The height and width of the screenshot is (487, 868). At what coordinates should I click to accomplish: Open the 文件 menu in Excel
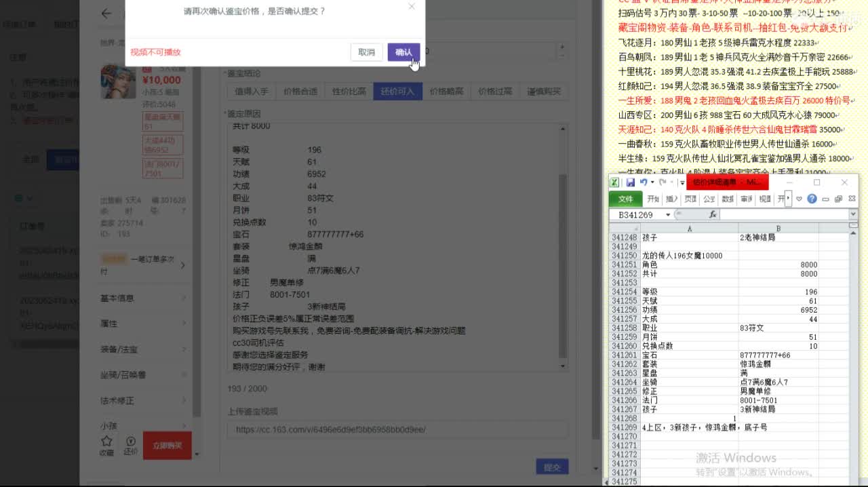[625, 199]
